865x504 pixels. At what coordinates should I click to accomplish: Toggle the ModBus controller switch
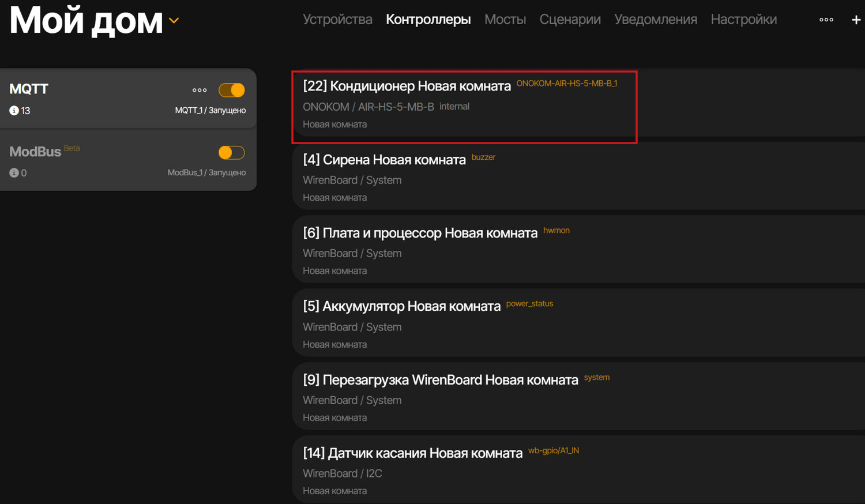point(232,153)
